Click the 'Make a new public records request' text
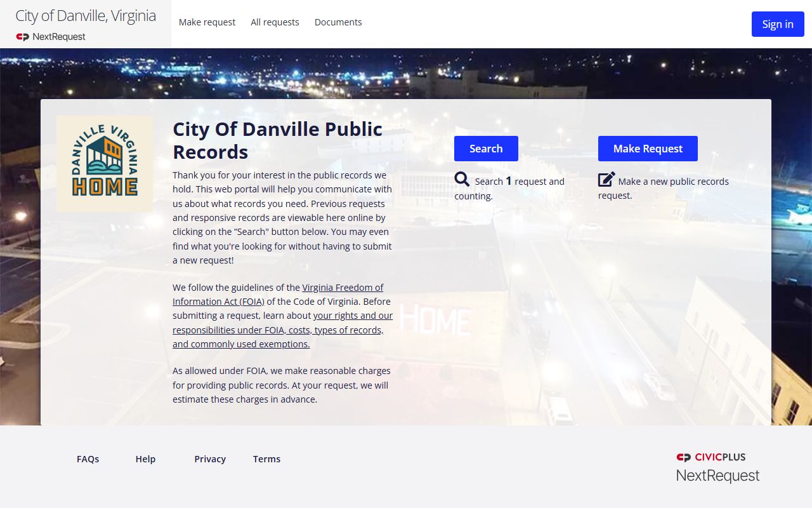Viewport: 812px width, 508px height. click(664, 188)
